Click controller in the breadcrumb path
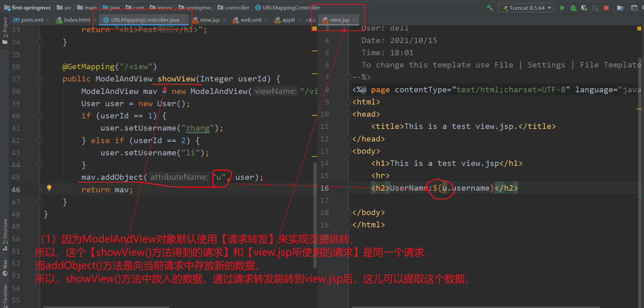 [237, 7]
